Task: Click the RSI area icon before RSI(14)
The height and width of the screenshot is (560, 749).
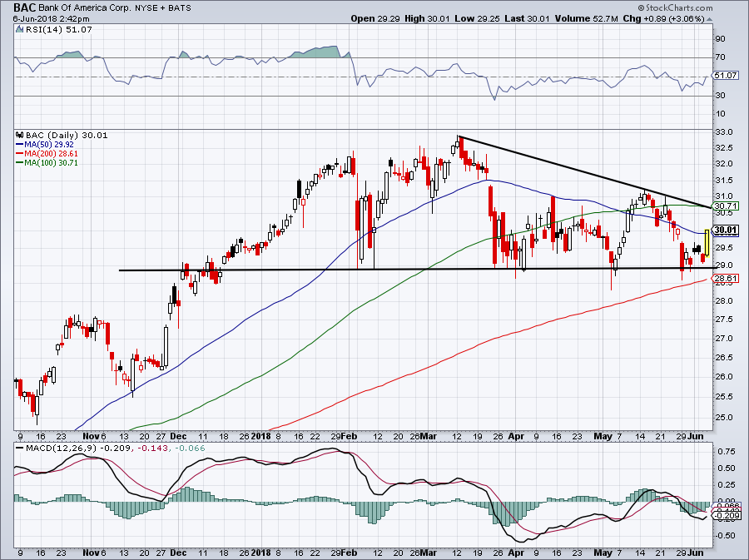Action: click(20, 29)
